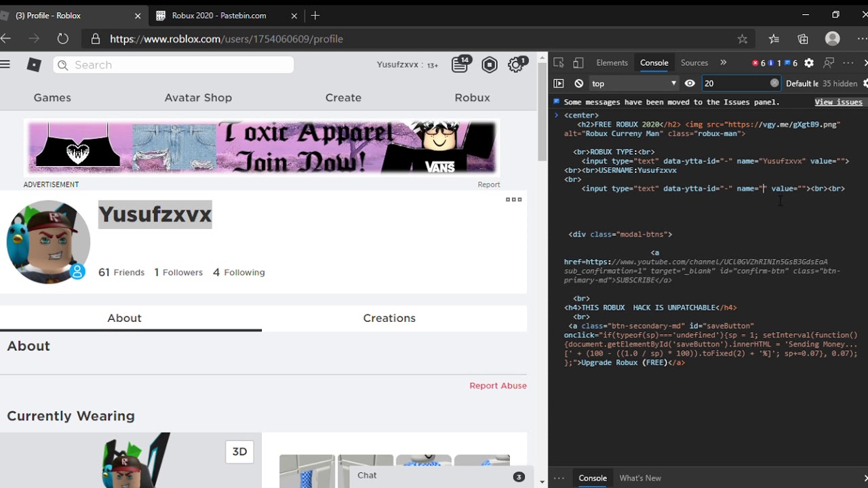
Task: Open the browser profile avatar icon
Action: click(833, 39)
